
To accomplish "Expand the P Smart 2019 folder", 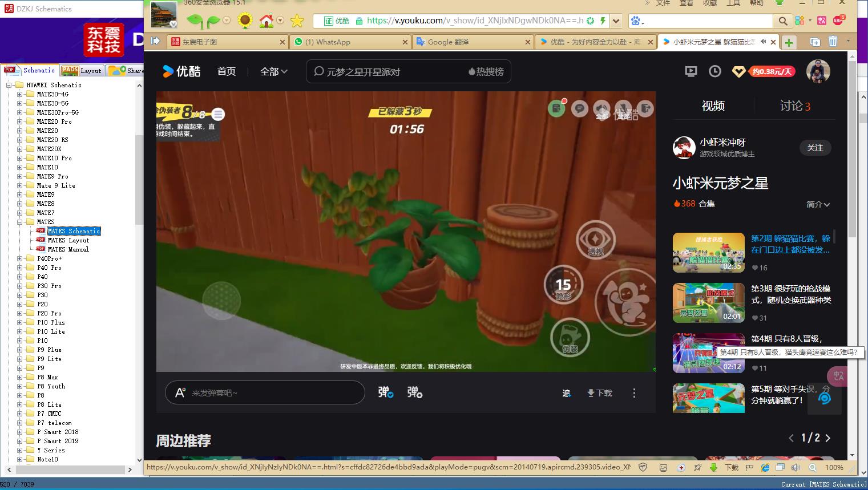I will tap(19, 441).
